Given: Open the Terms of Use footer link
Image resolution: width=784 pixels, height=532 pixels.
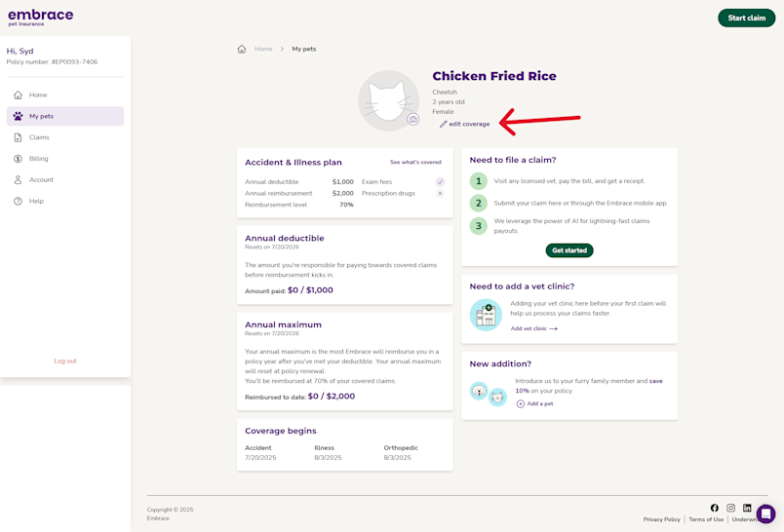Looking at the screenshot, I should click(x=706, y=519).
